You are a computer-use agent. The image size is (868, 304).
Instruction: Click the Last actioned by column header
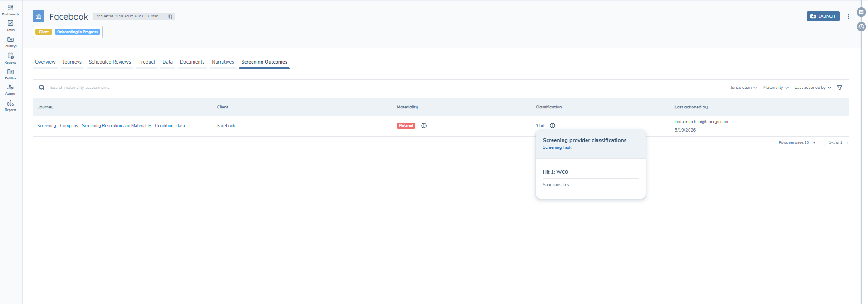(x=691, y=107)
